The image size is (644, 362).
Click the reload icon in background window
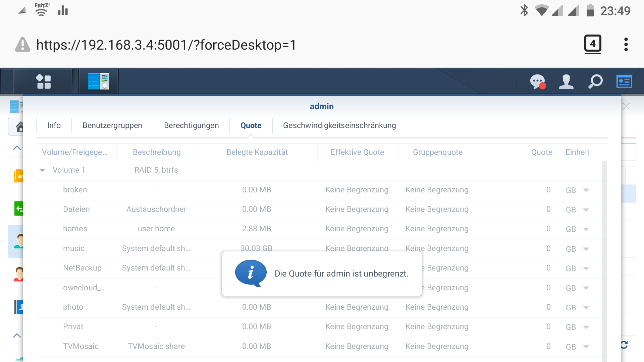[624, 345]
